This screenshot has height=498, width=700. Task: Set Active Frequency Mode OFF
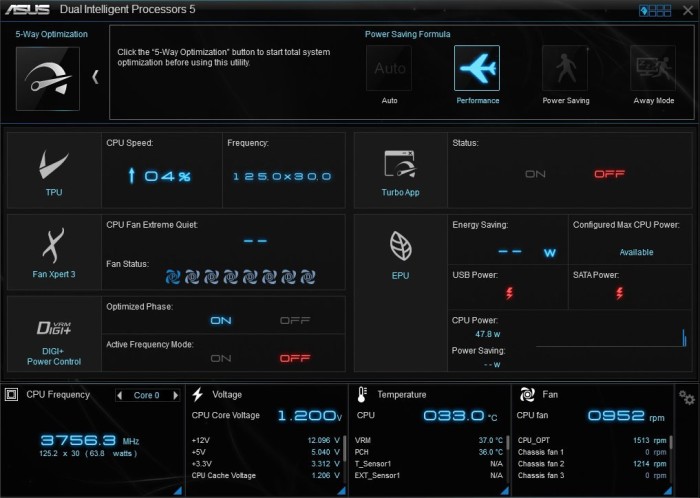click(295, 358)
